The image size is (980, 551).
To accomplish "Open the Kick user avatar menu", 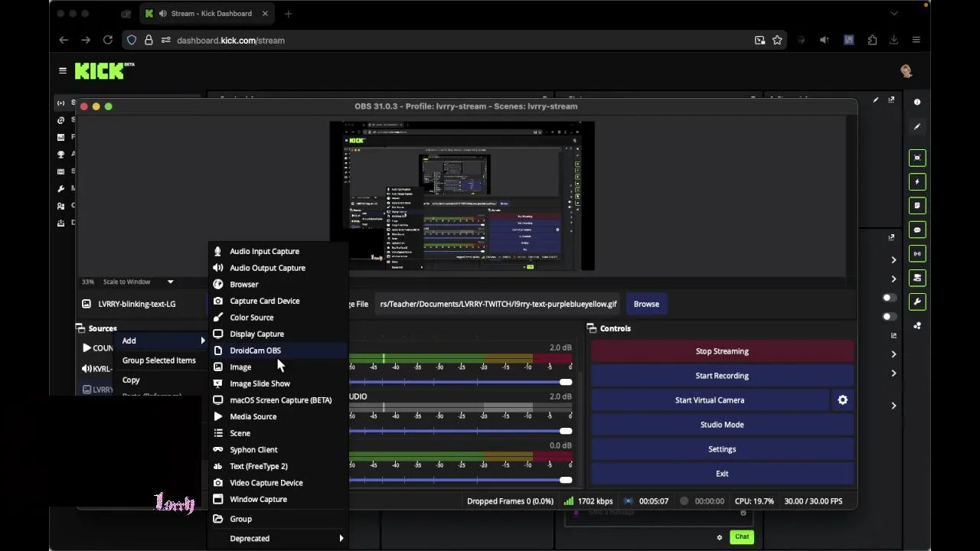I will [906, 71].
